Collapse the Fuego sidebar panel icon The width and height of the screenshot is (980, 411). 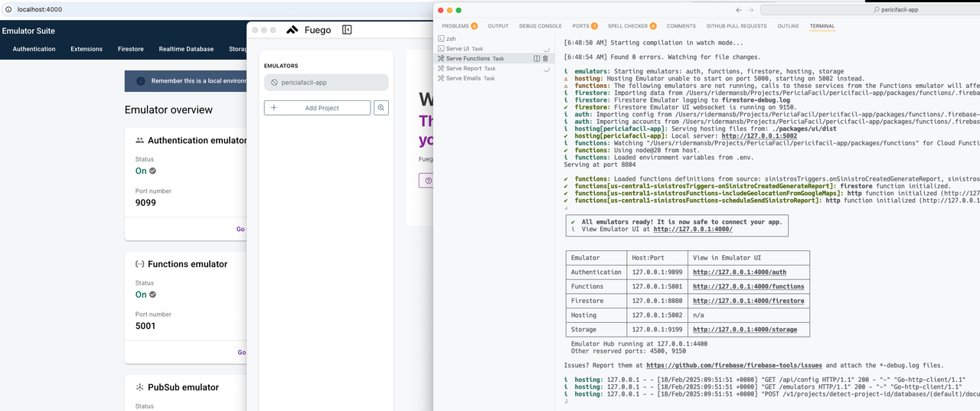click(x=347, y=30)
